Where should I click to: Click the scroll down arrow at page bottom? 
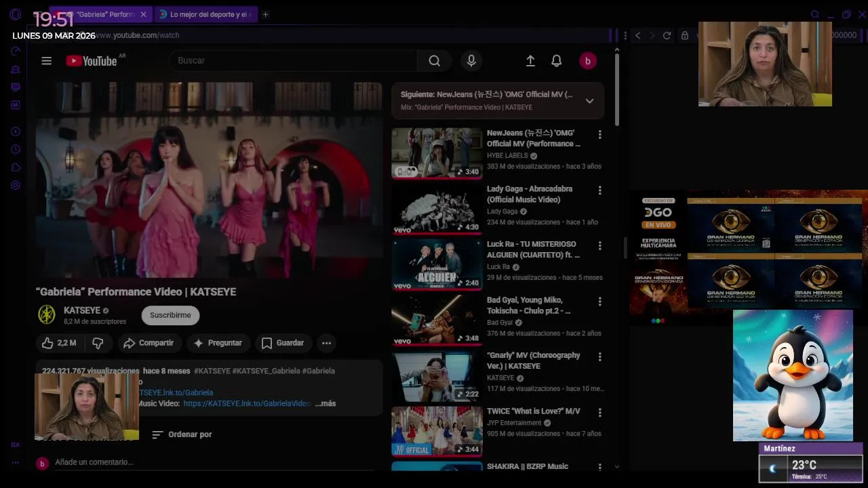coord(616,466)
